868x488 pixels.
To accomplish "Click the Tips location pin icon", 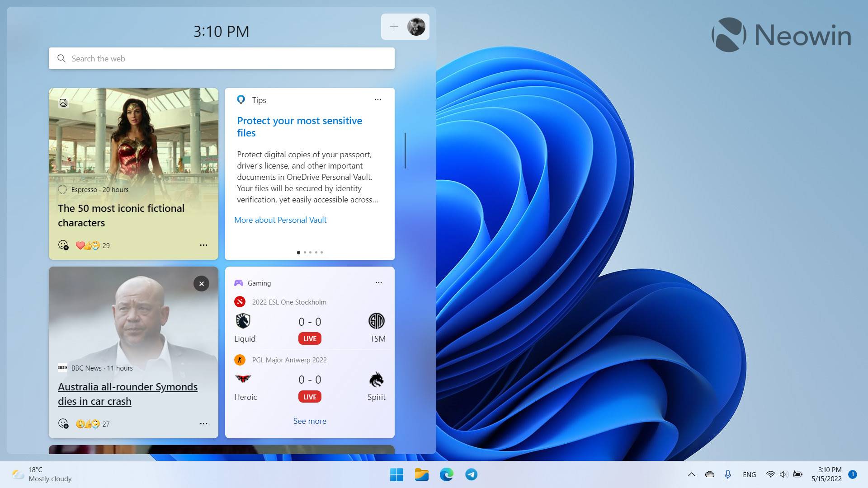I will tap(241, 99).
